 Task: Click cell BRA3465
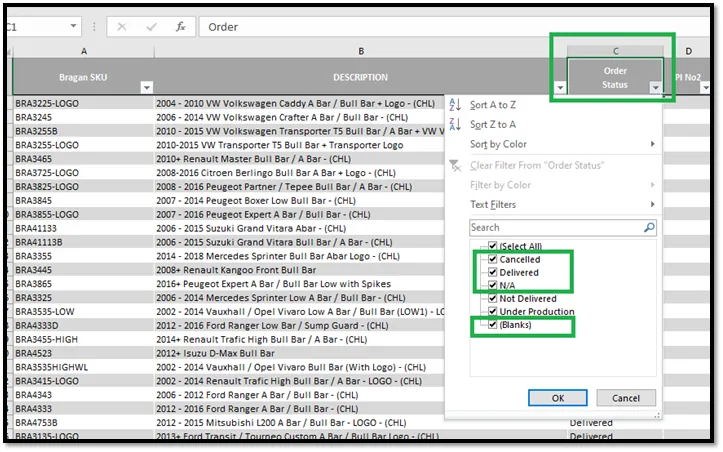tap(83, 159)
